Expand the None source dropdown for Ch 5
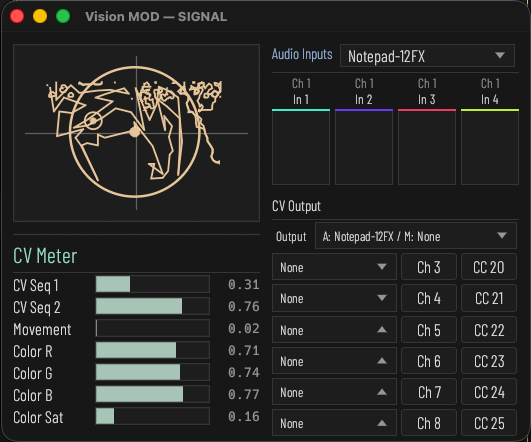Image resolution: width=531 pixels, height=442 pixels. pos(334,330)
